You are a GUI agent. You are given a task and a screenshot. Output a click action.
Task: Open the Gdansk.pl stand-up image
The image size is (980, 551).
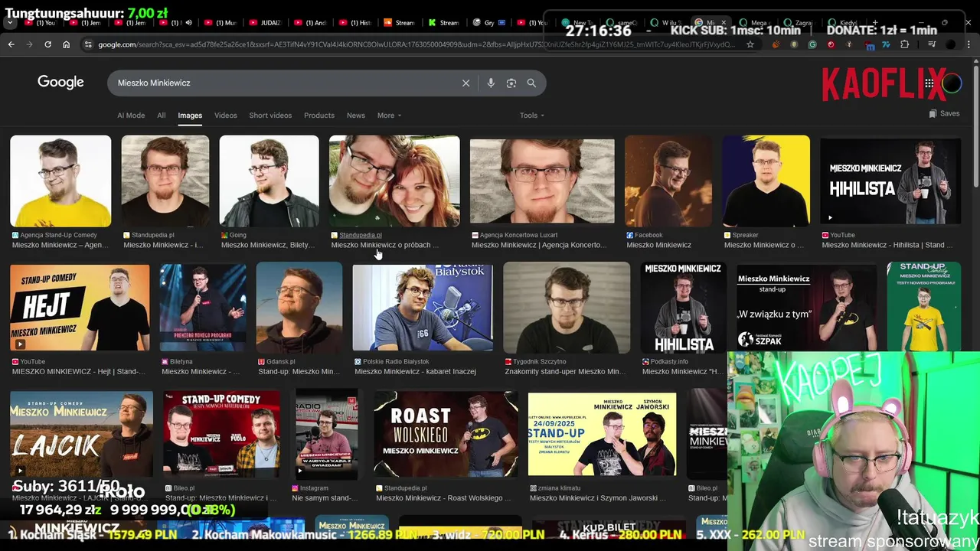tap(299, 308)
